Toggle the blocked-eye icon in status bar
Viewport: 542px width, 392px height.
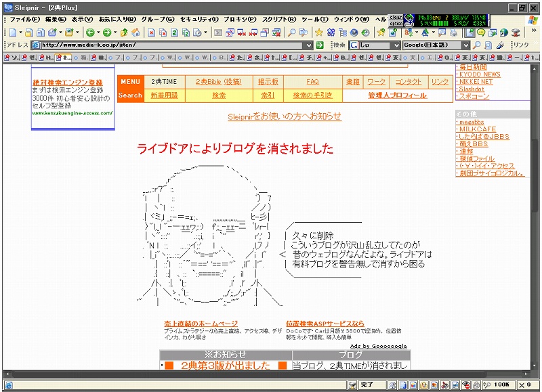(466, 385)
